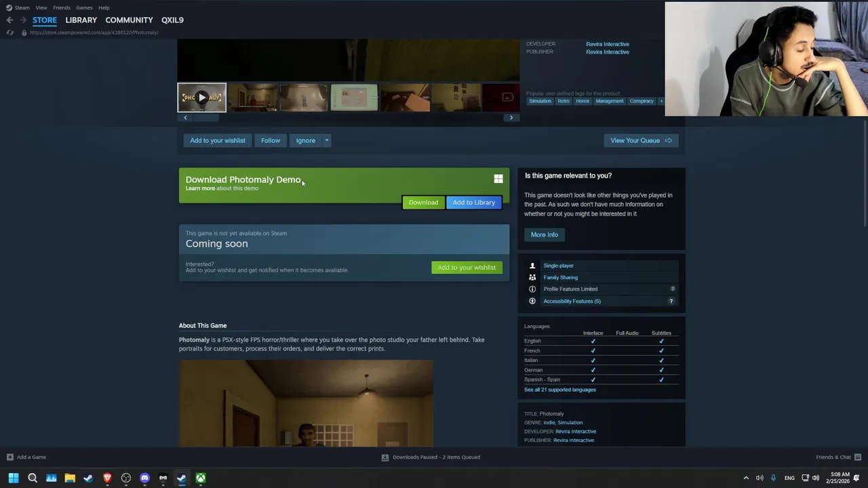Open File Explorer from taskbar
Image resolution: width=868 pixels, height=488 pixels.
coord(69,478)
